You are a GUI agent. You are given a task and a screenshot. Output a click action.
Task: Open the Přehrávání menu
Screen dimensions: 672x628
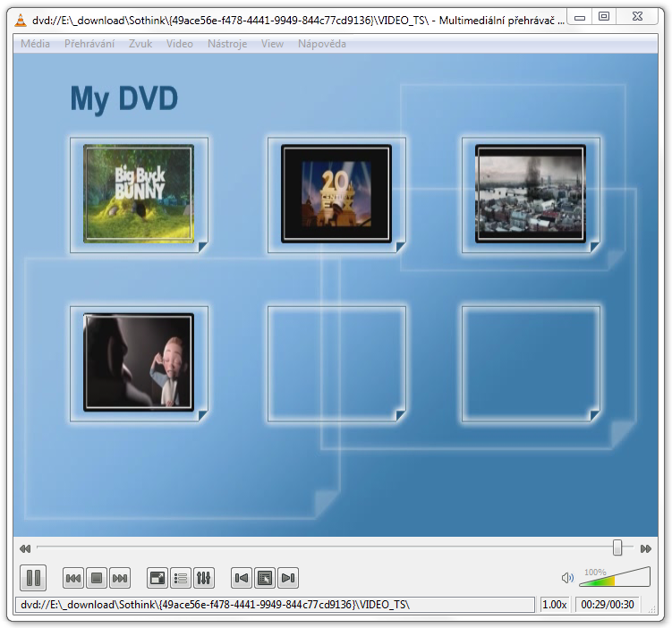pyautogui.click(x=89, y=44)
